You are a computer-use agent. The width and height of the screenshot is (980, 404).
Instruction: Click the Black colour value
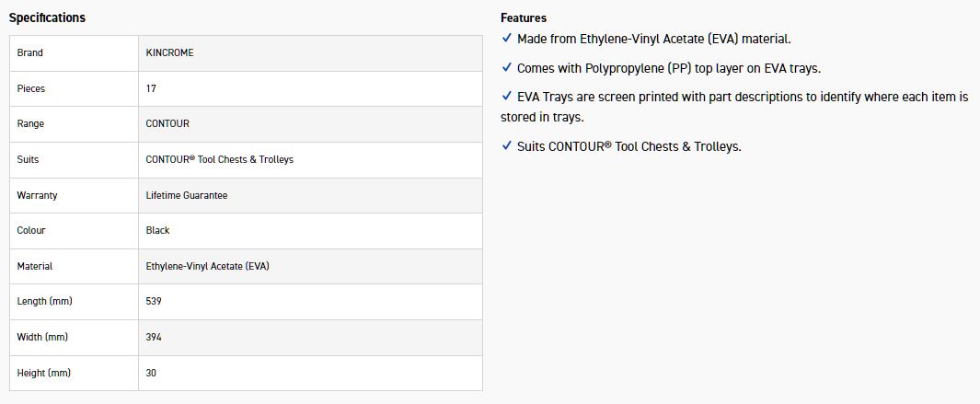[157, 230]
